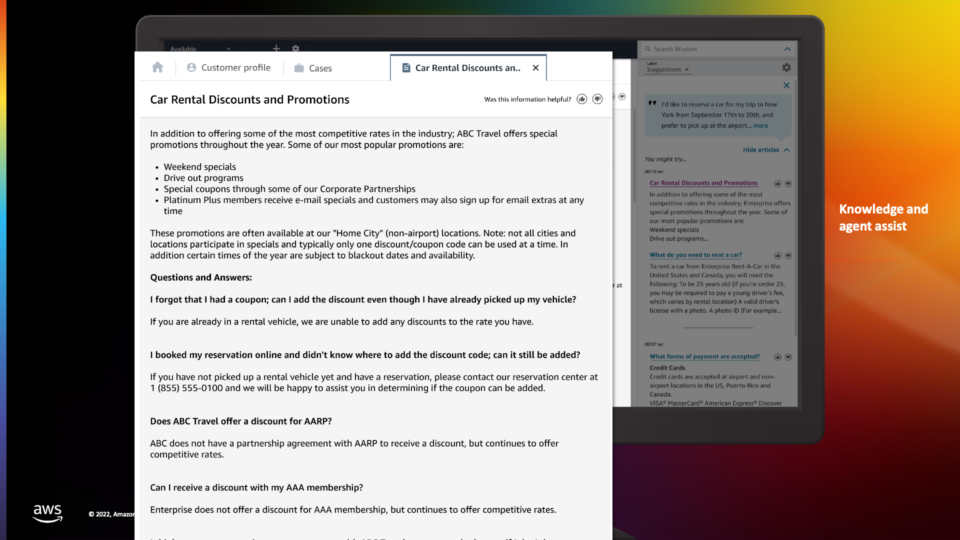
Task: Click the Questions and Answers heading
Action: pos(201,277)
